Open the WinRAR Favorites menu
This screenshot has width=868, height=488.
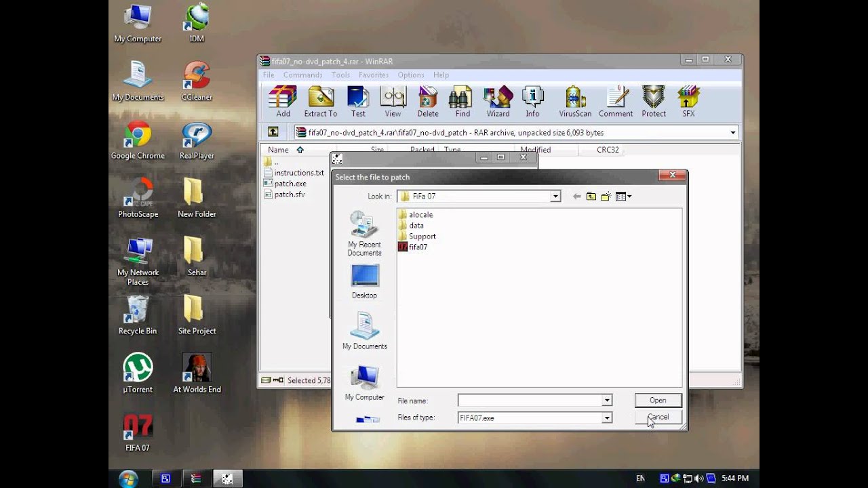(374, 75)
